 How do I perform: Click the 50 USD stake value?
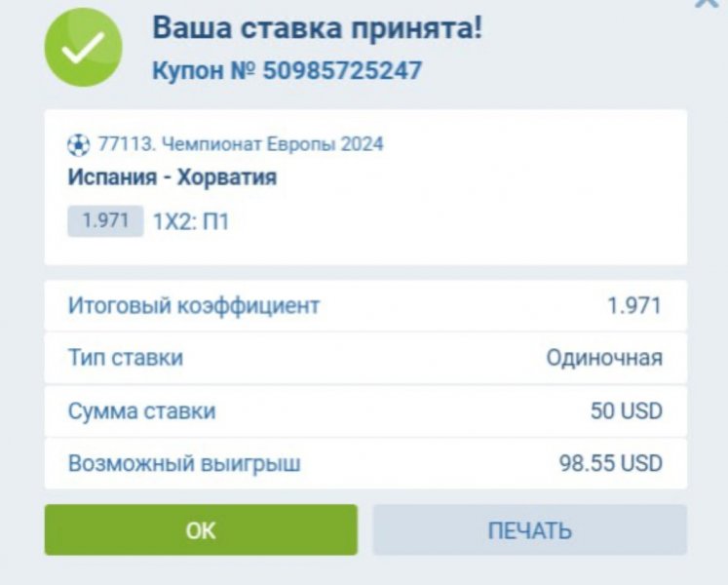click(626, 411)
